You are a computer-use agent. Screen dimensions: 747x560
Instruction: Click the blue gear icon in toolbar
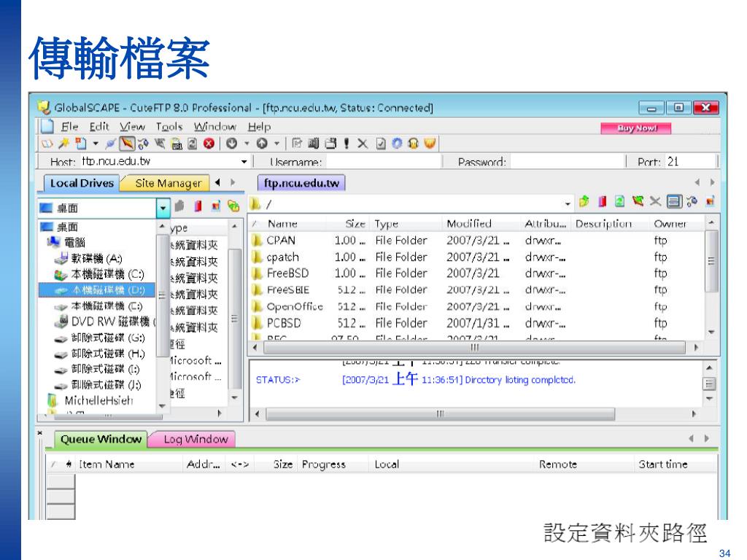397,144
